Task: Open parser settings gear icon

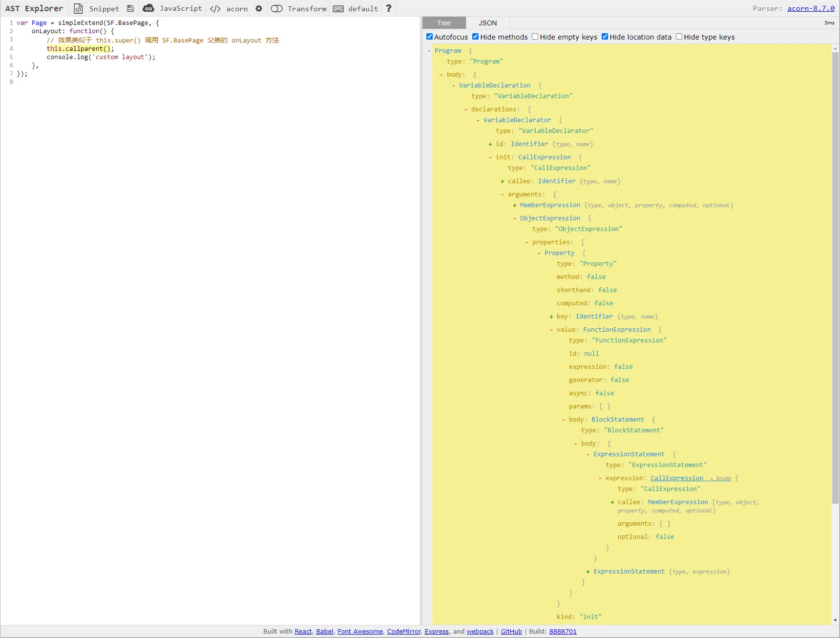Action: [259, 8]
